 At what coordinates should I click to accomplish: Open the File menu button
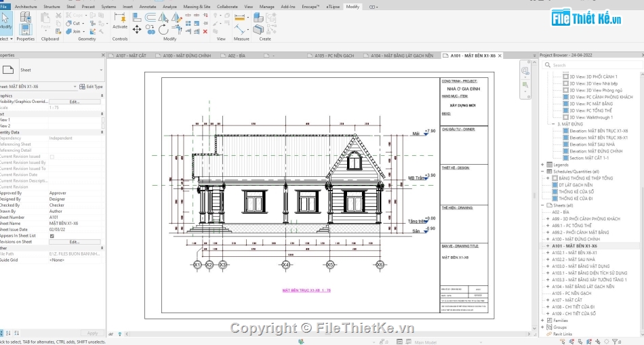pos(3,7)
